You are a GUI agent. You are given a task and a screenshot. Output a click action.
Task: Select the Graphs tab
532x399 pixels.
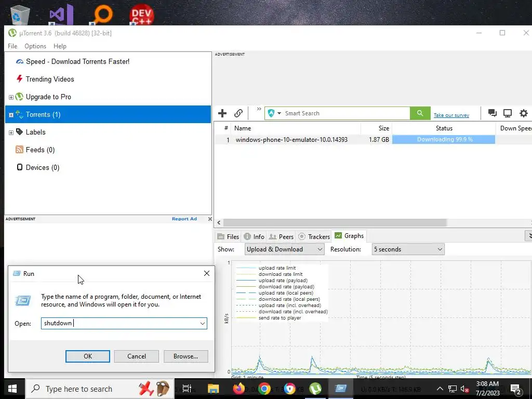pos(349,236)
